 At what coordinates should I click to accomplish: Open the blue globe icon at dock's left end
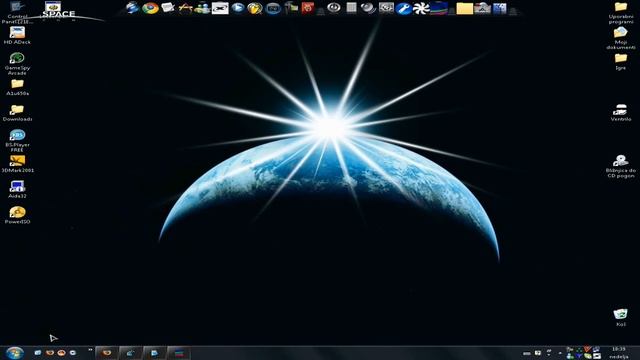pyautogui.click(x=132, y=8)
